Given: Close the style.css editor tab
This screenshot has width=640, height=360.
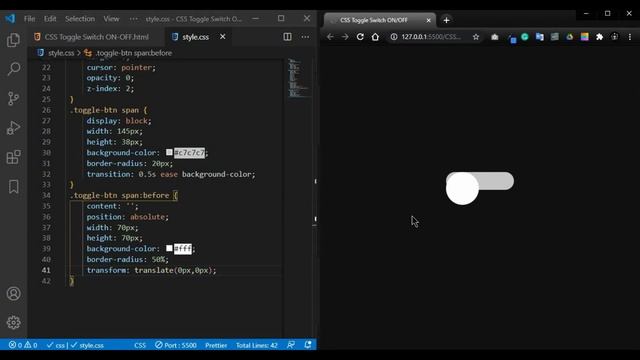Looking at the screenshot, I should tap(222, 37).
